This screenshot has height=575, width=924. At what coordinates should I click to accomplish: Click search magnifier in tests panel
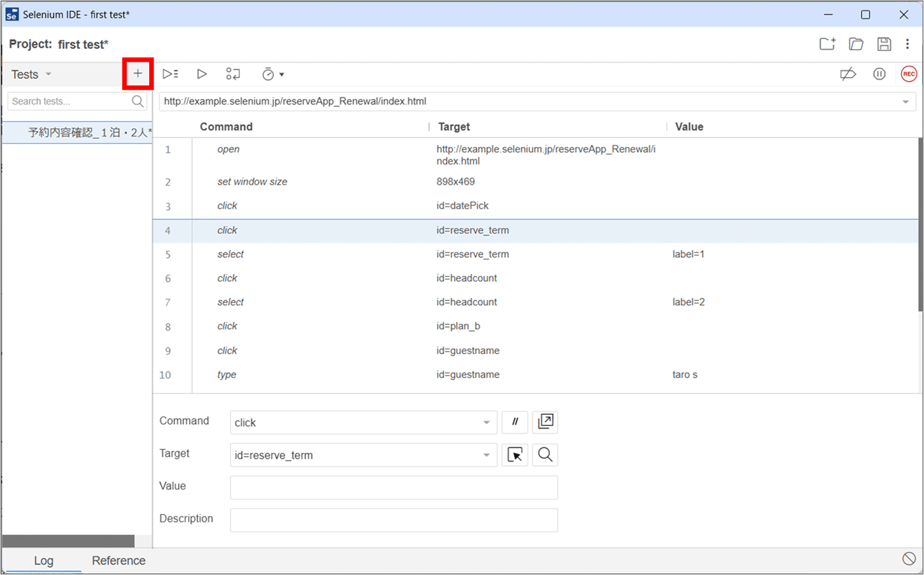(x=138, y=101)
